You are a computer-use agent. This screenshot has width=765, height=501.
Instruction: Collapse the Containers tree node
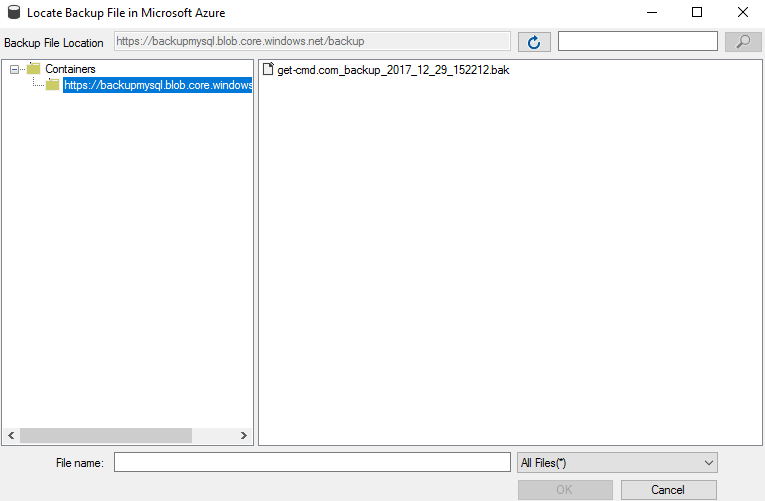pos(15,69)
